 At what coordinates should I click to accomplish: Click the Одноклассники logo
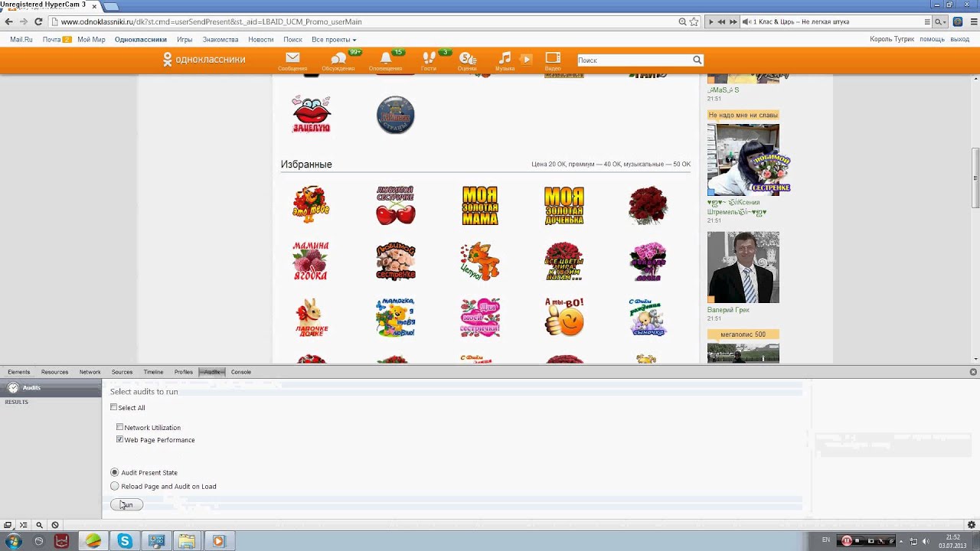[204, 59]
